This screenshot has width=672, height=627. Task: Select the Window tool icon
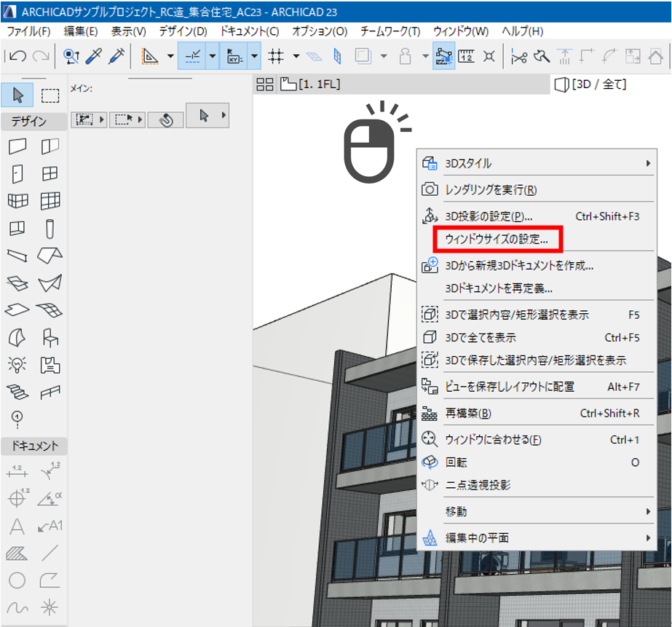click(x=50, y=173)
